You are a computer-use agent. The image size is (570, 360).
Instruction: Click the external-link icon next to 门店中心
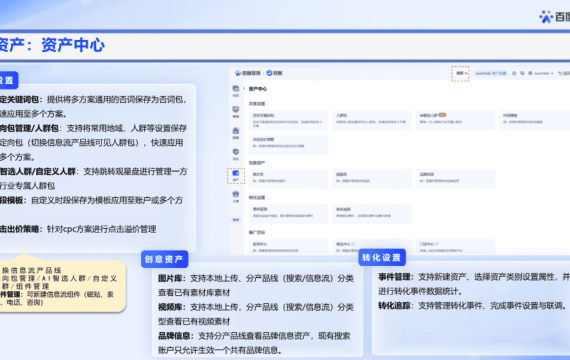tap(437, 244)
